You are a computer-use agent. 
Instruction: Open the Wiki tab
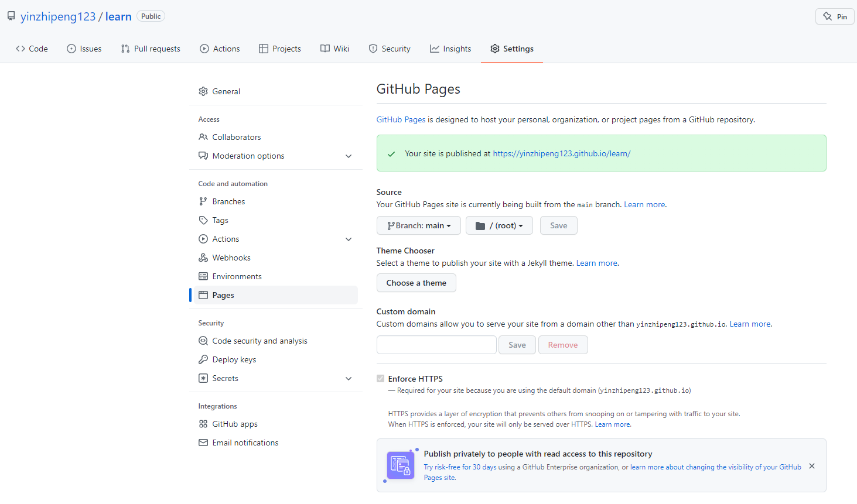click(335, 49)
